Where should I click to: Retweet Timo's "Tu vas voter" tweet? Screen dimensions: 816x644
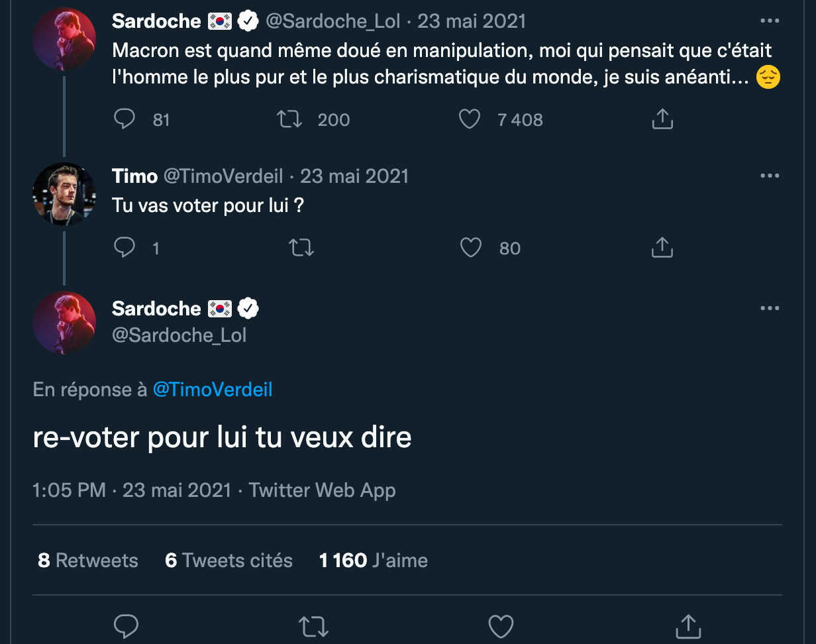[301, 248]
